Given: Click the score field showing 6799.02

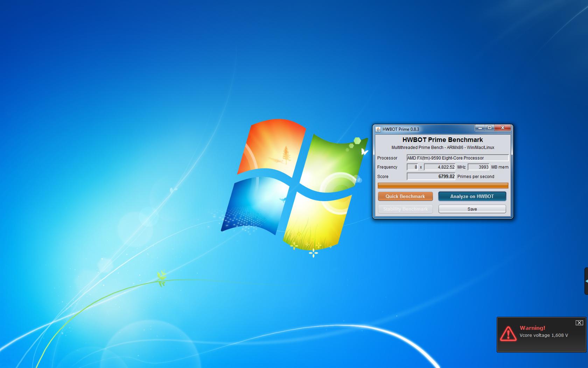Looking at the screenshot, I should (431, 176).
